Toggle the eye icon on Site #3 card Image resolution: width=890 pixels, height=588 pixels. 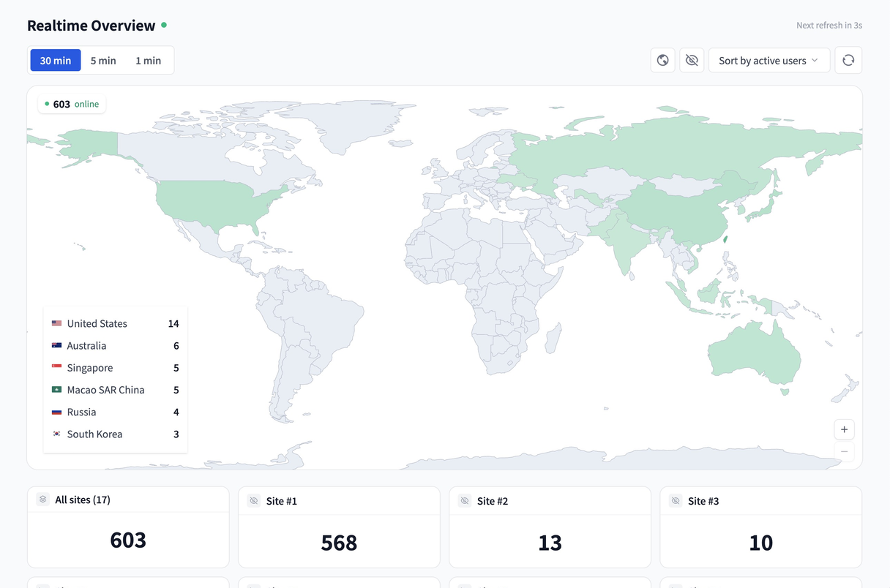(x=676, y=501)
